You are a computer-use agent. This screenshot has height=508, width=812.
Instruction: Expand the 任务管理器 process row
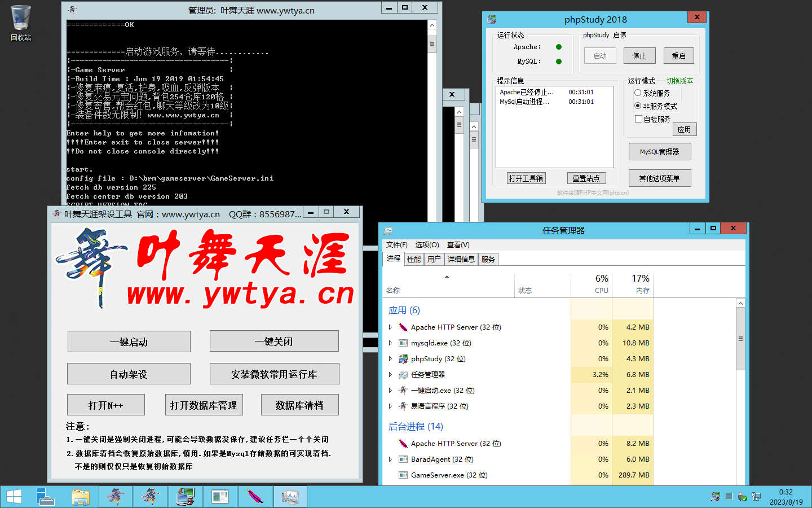[390, 374]
